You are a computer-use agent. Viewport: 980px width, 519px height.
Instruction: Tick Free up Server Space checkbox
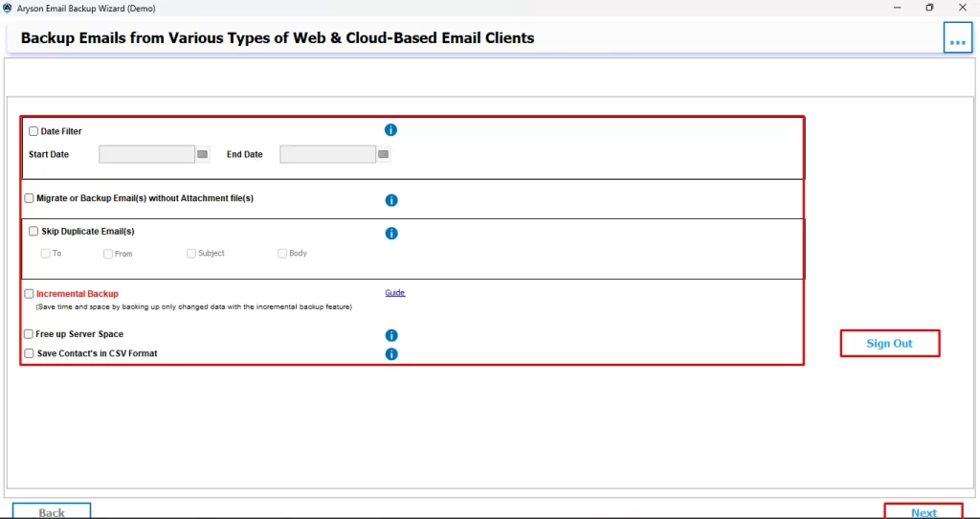click(x=29, y=334)
